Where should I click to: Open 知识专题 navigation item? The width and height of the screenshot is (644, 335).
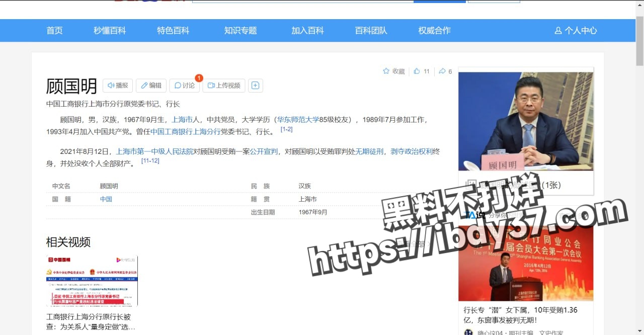coord(240,30)
